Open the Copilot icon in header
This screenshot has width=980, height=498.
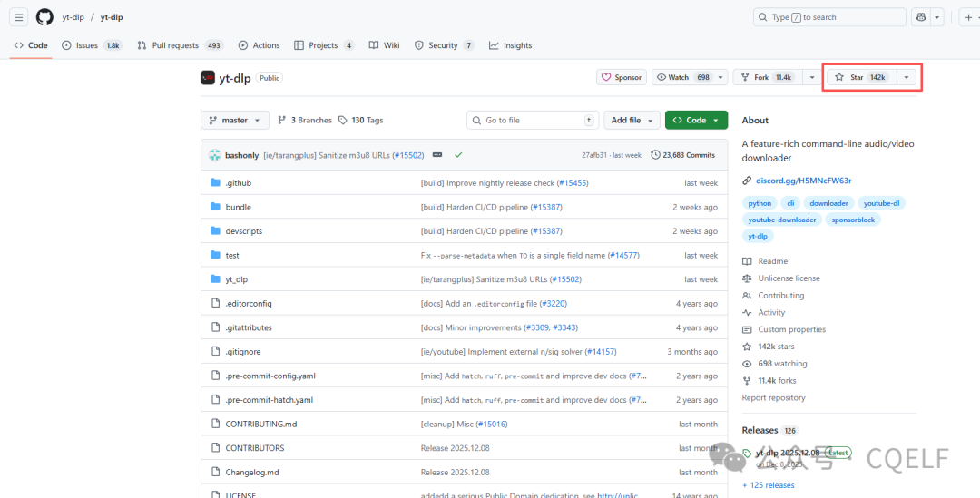tap(921, 17)
